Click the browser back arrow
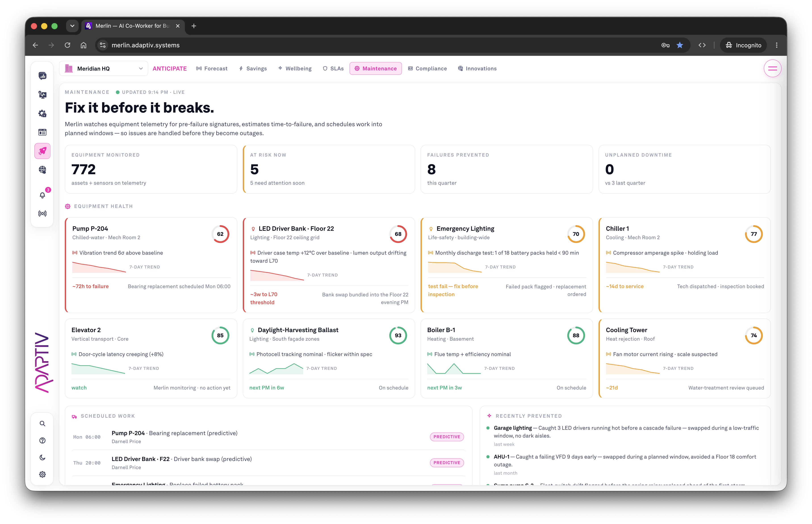This screenshot has height=524, width=812. coord(35,45)
